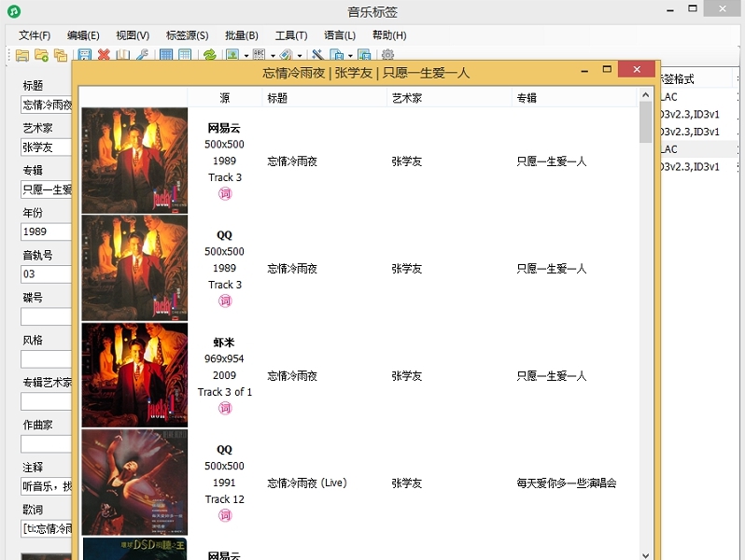Click the empty 风格 input field
Screen dimensions: 745x560
pyautogui.click(x=46, y=359)
